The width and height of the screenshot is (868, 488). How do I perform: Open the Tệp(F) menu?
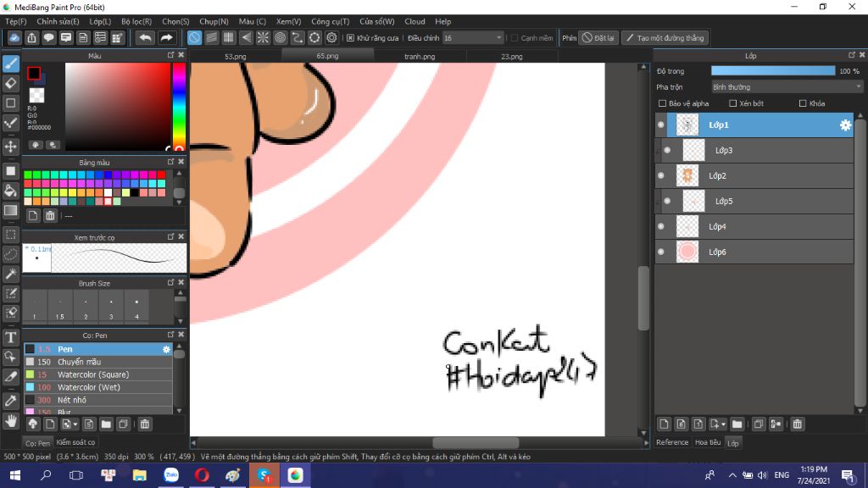(x=15, y=21)
